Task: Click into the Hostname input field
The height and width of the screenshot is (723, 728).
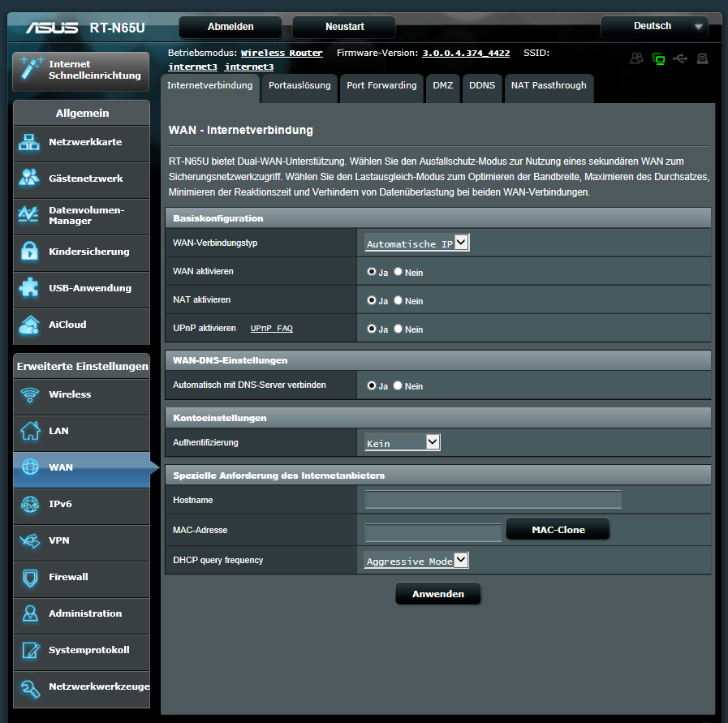Action: click(x=493, y=500)
